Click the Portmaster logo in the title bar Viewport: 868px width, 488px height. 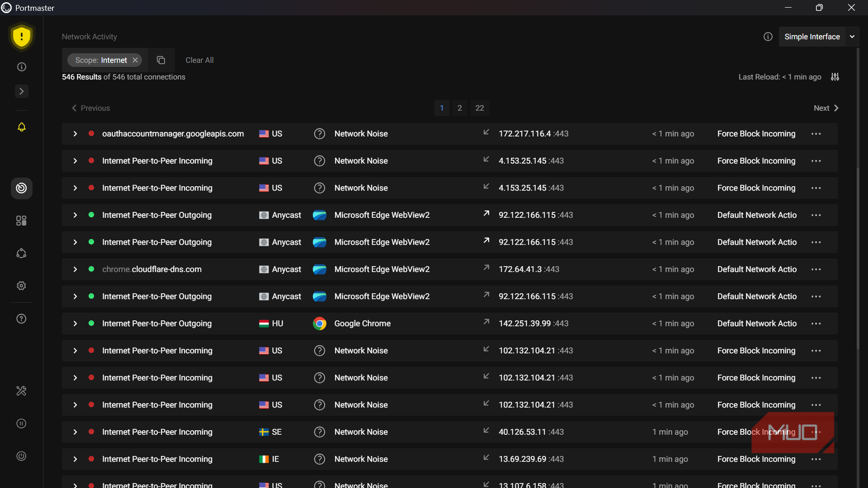tap(6, 8)
